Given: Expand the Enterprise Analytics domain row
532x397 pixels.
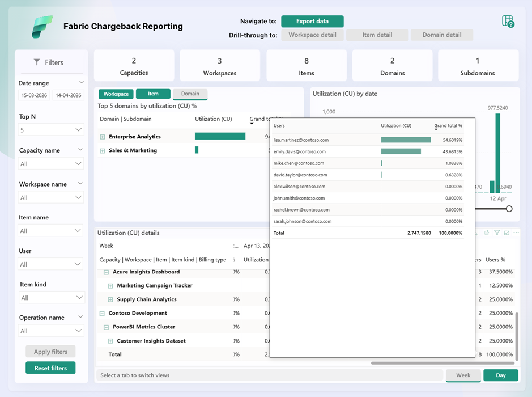Looking at the screenshot, I should (103, 137).
